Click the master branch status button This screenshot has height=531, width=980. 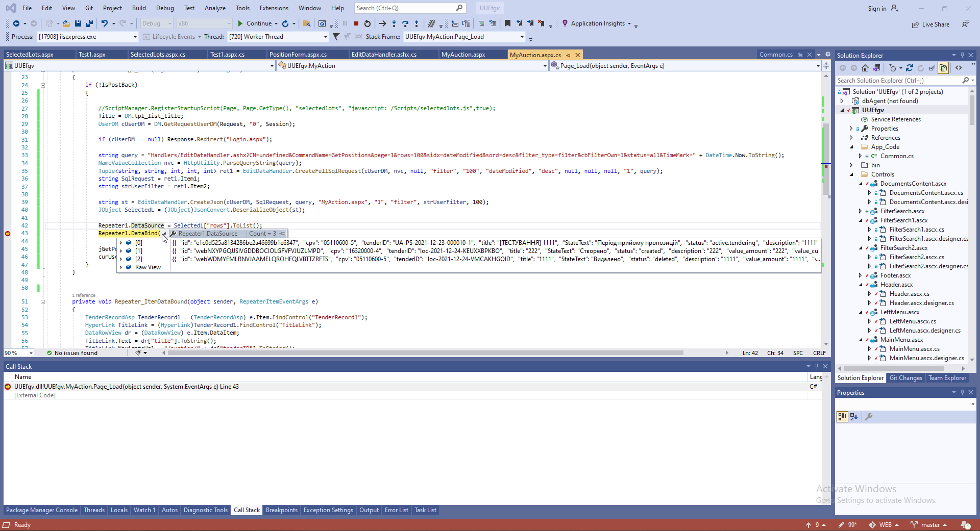(x=928, y=525)
